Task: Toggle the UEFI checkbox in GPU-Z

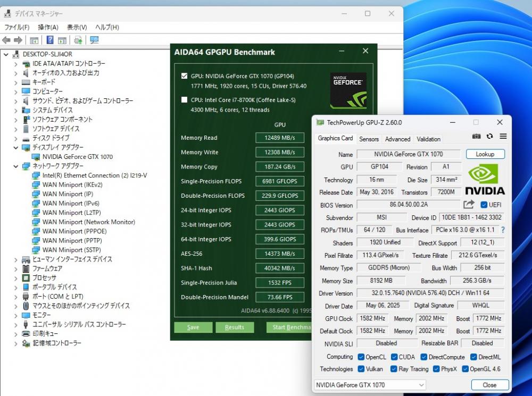Action: (484, 205)
